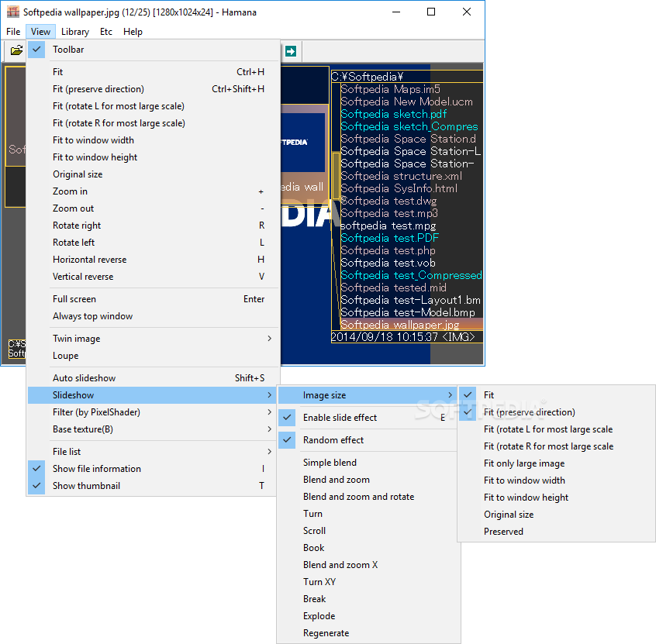This screenshot has width=656, height=644.
Task: Select Blend and zoom effect
Action: 368,480
